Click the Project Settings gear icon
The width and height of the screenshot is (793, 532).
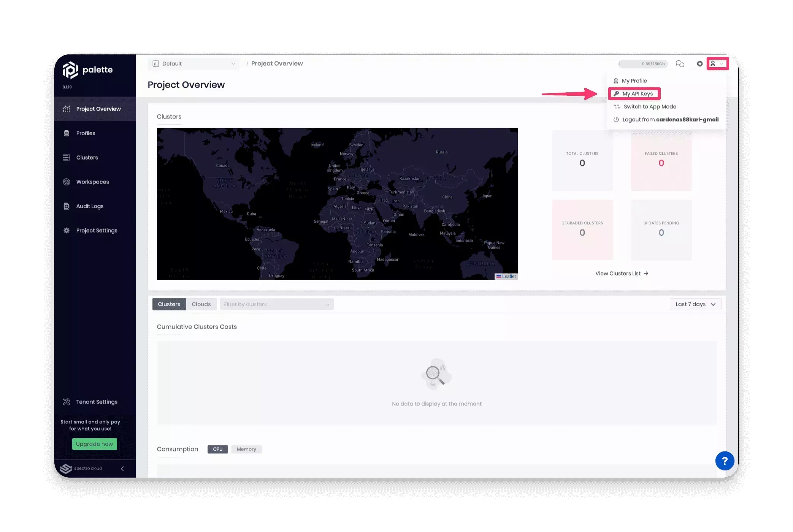point(67,230)
